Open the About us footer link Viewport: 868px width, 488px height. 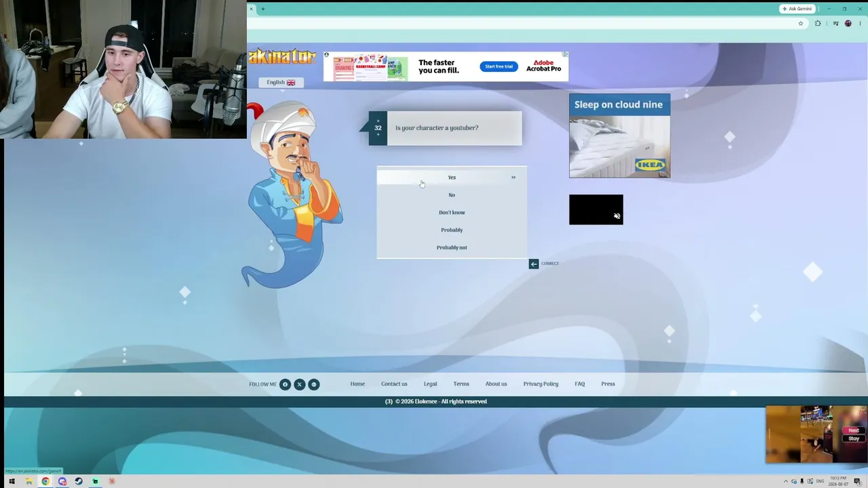tap(496, 384)
